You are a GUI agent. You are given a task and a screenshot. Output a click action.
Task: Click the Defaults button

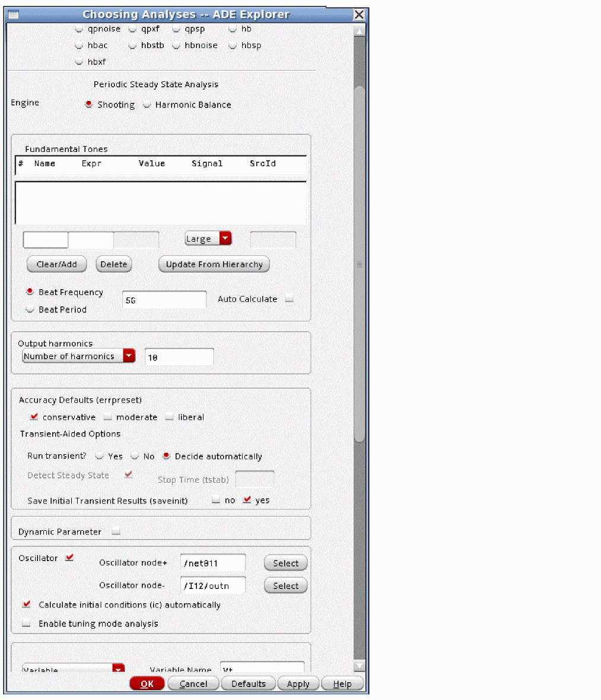point(249,683)
